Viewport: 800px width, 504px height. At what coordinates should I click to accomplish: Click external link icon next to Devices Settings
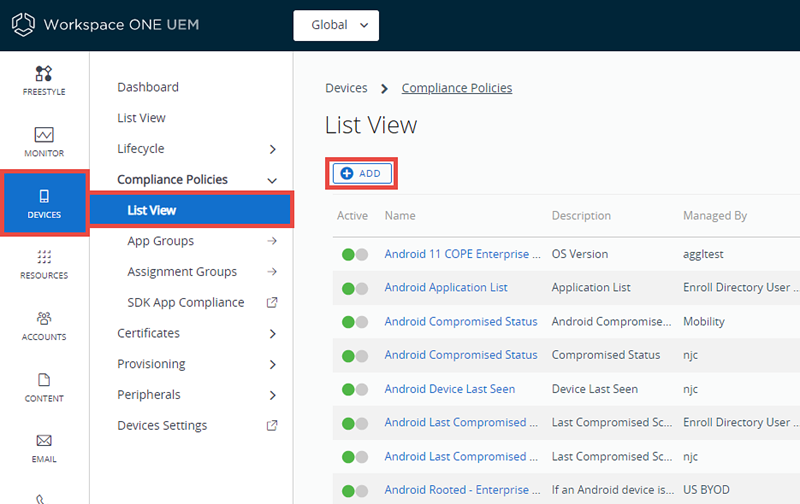(x=272, y=425)
